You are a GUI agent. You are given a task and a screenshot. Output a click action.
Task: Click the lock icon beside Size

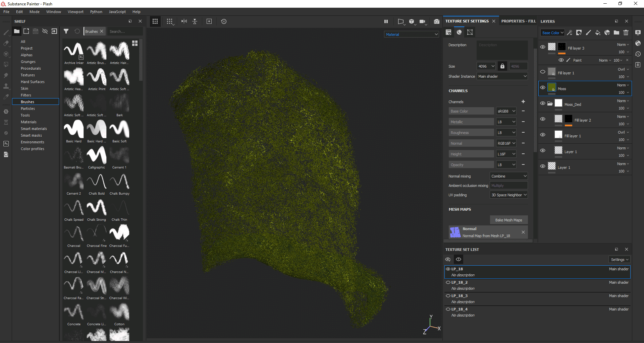tap(502, 66)
